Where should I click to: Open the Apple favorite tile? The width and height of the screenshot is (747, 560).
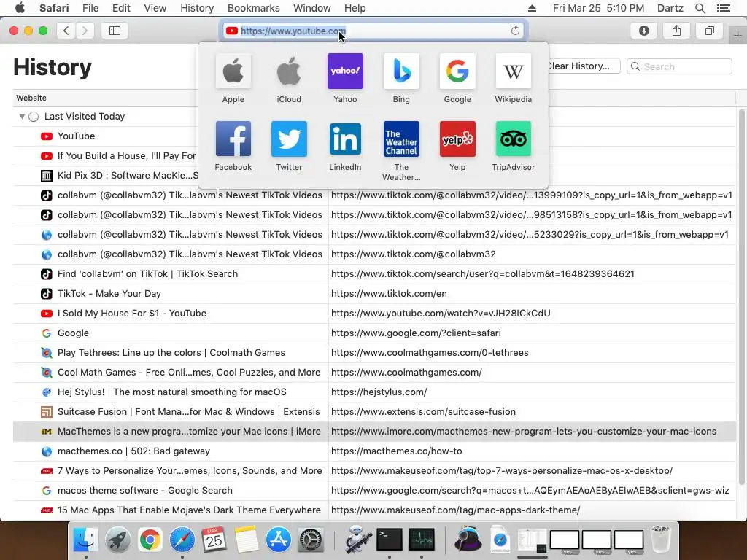point(233,71)
